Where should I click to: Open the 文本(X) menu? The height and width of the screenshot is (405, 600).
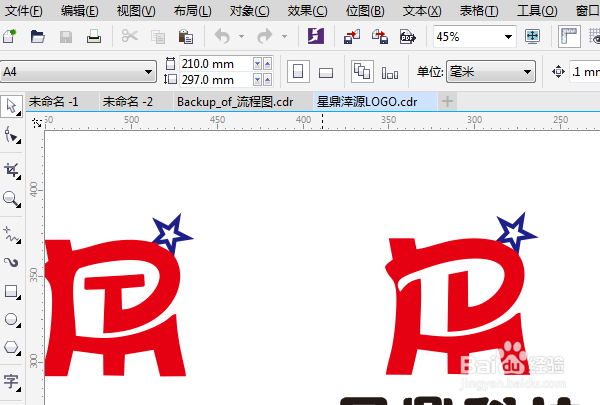click(x=422, y=11)
